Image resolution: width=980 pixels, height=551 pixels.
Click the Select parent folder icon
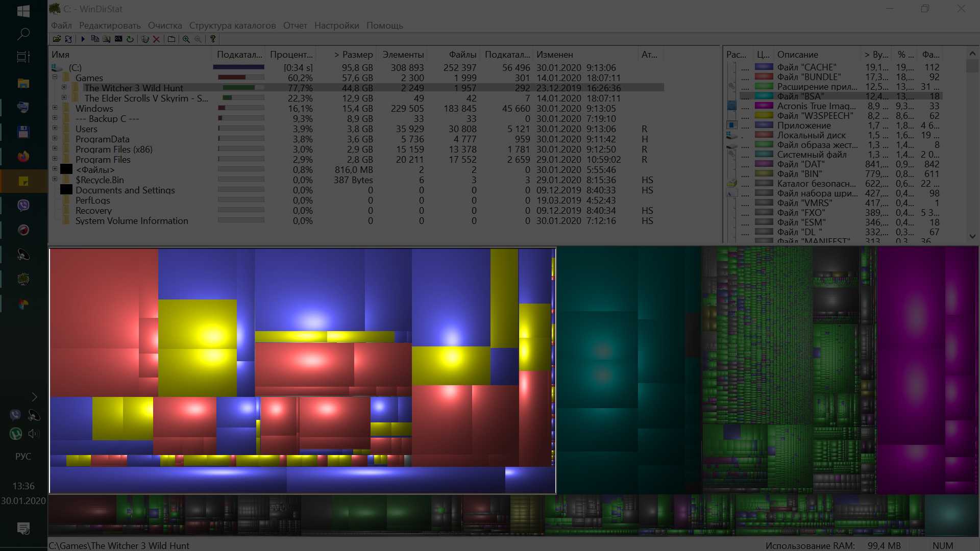[171, 39]
